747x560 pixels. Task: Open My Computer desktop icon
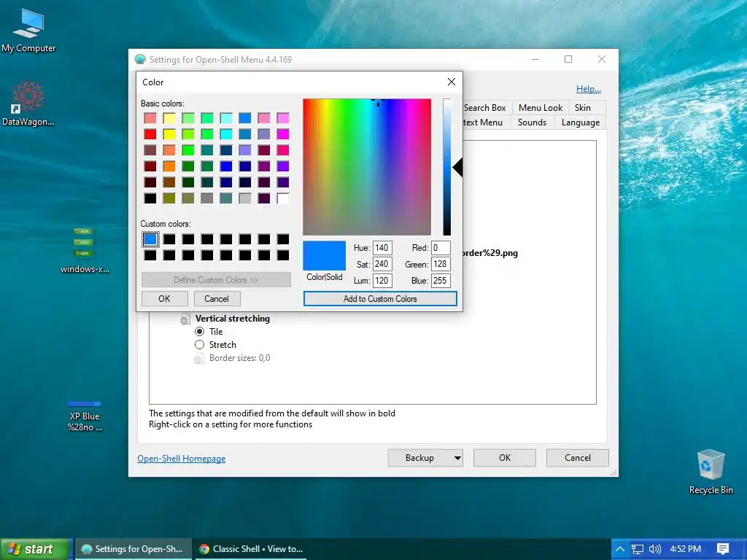coord(28,31)
